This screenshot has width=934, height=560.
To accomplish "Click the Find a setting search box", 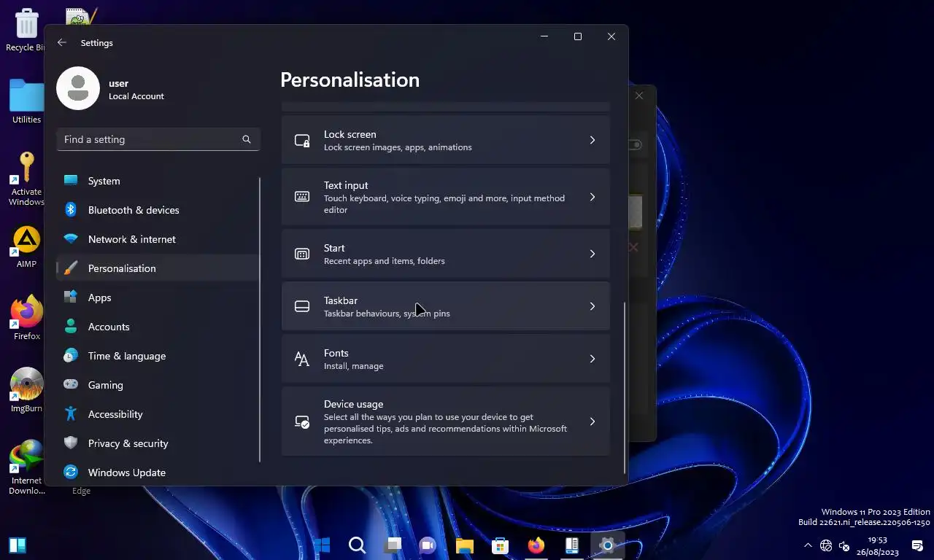I will coord(158,139).
